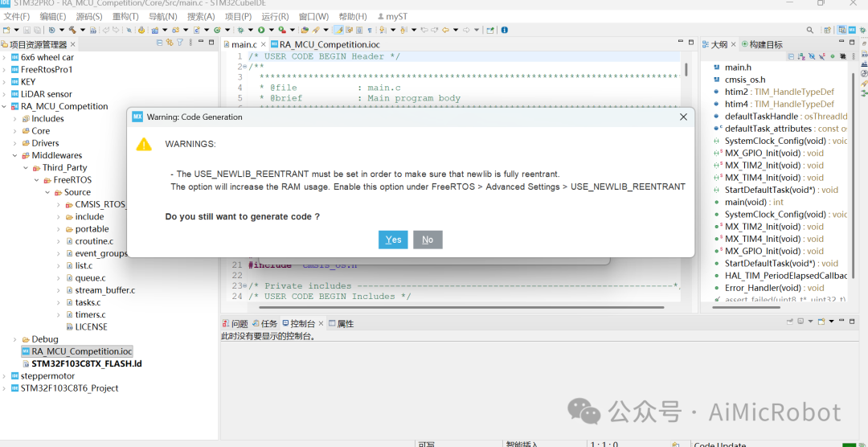Click the Search magnifier icon at top right
This screenshot has width=868, height=447.
click(810, 30)
